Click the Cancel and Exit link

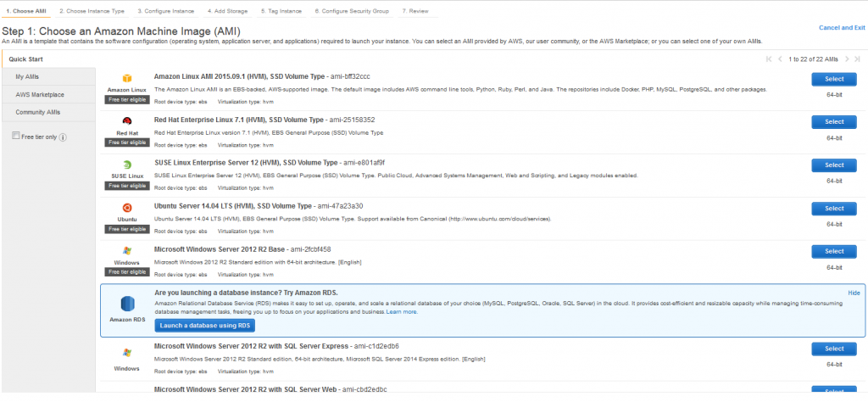pyautogui.click(x=842, y=28)
